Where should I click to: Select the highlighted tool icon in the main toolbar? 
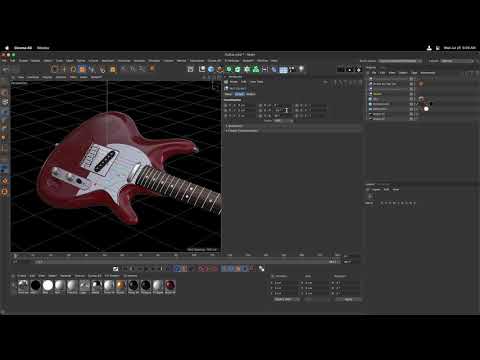[82, 69]
